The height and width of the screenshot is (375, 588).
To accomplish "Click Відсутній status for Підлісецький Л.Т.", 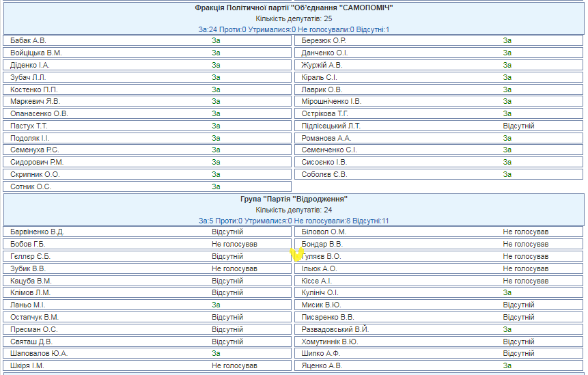I will [x=518, y=126].
